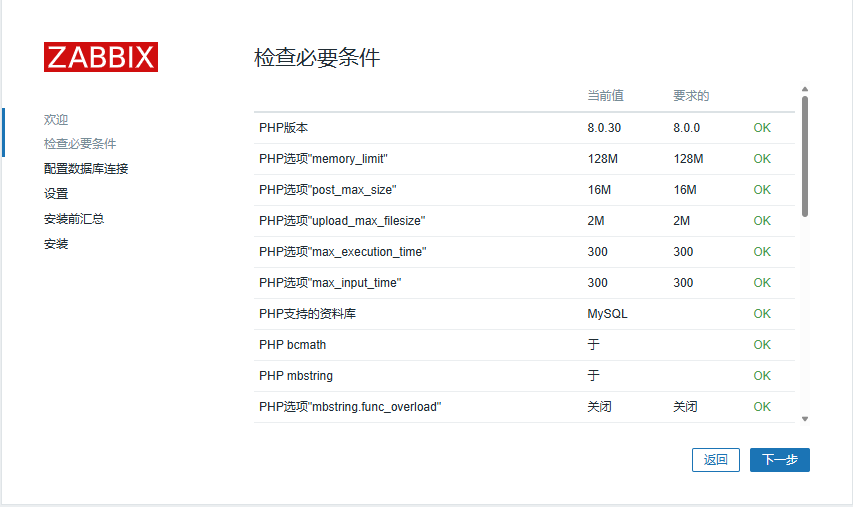
Task: Click the 要求的 column header
Action: tap(691, 96)
